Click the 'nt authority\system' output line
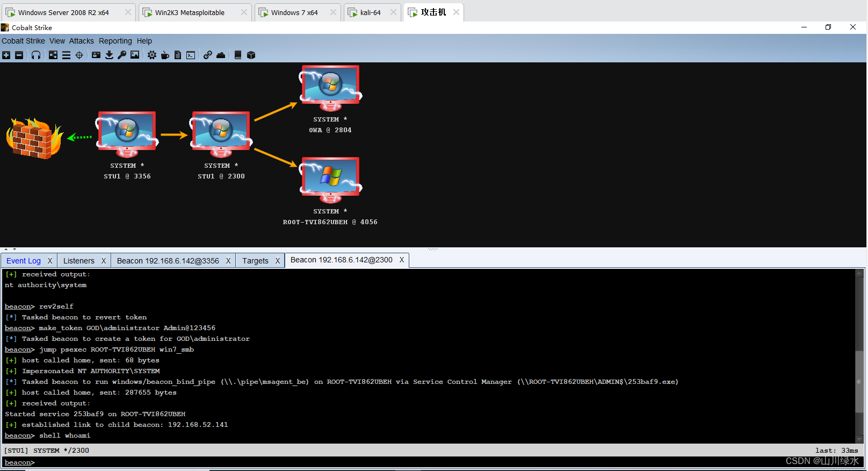 tap(46, 285)
